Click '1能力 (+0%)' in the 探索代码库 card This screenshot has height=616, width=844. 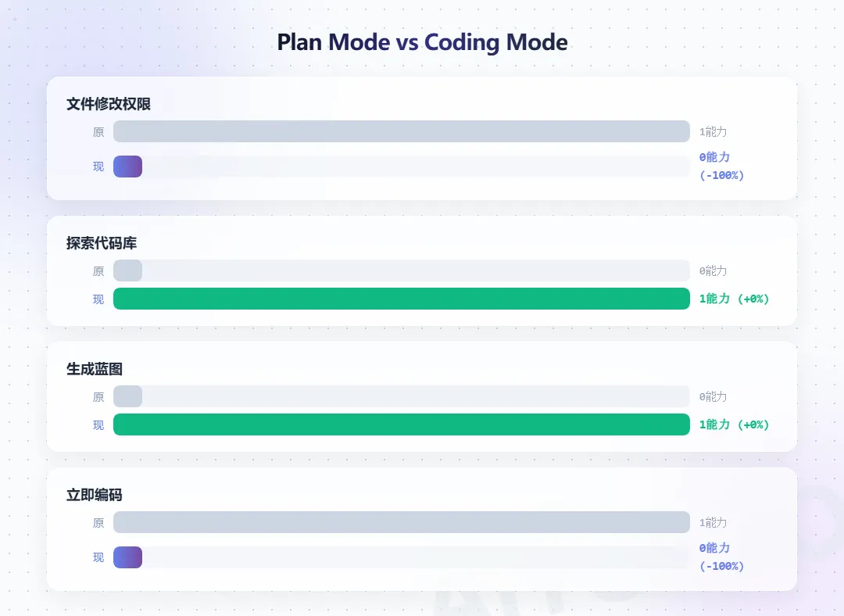tap(734, 299)
